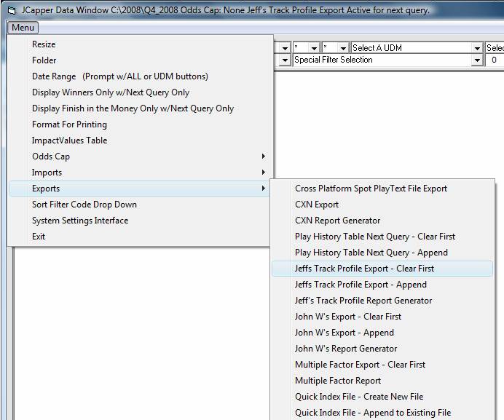504x420 pixels.
Task: Select Jeffs Track Profile Export - Clear First
Action: (x=364, y=269)
